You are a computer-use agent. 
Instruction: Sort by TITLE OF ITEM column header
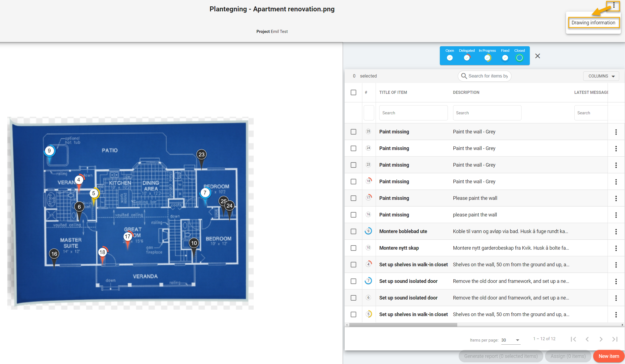click(x=393, y=92)
